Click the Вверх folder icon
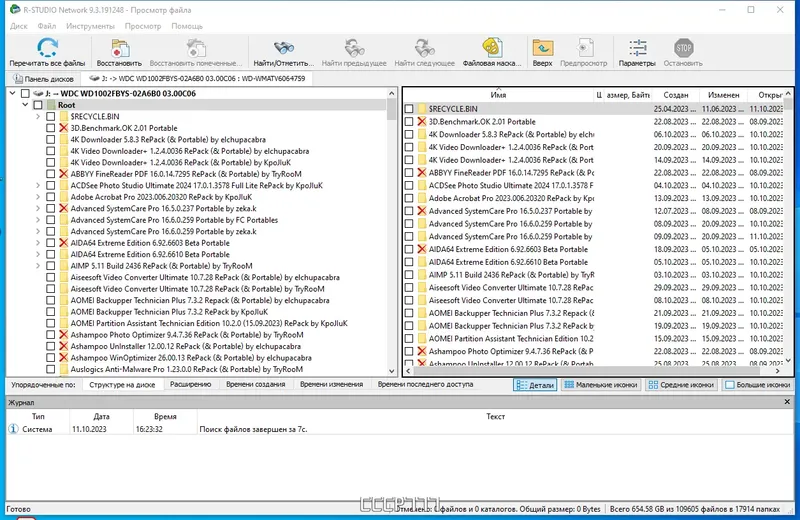 pyautogui.click(x=542, y=48)
